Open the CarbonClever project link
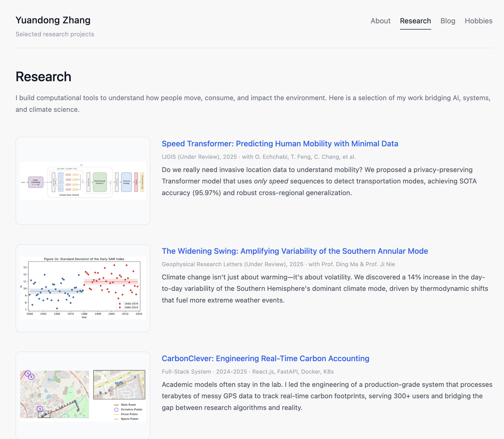 click(265, 358)
